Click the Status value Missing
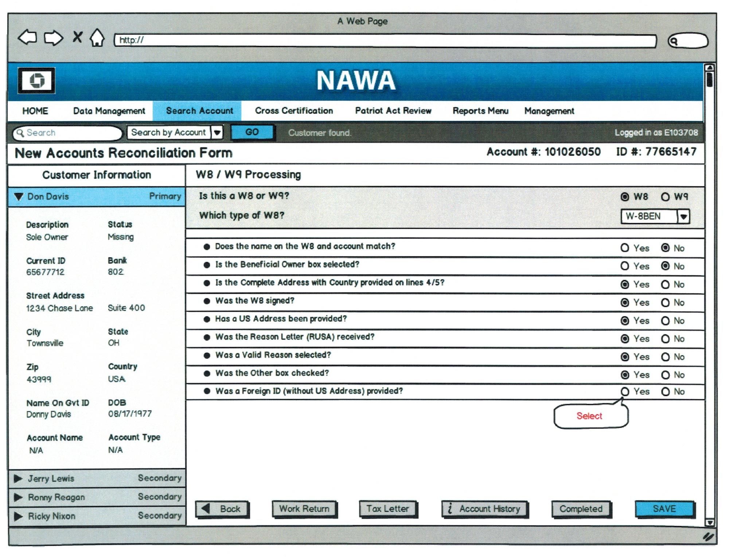 tap(121, 237)
